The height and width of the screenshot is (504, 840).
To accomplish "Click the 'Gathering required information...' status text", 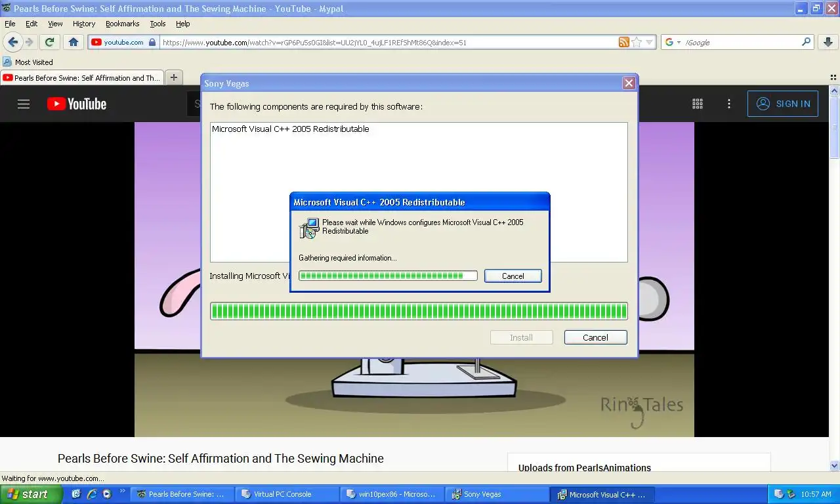I will (348, 258).
